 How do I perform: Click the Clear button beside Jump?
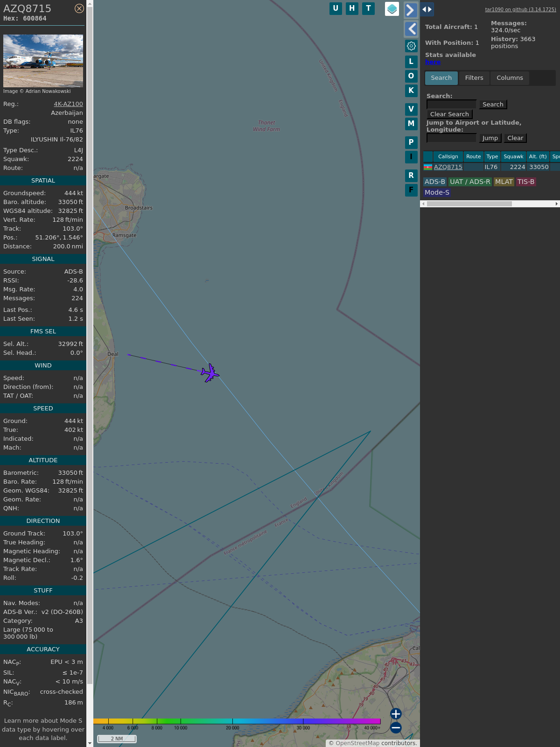515,138
